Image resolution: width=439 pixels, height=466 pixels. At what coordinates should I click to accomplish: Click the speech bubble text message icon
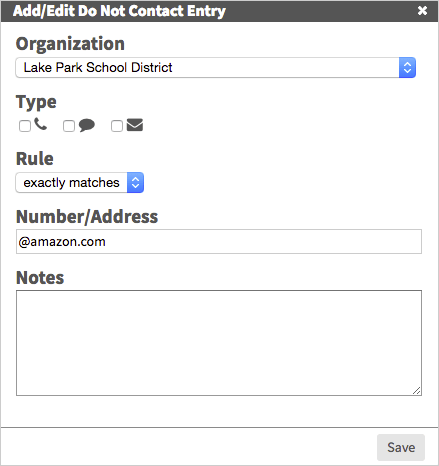click(87, 125)
